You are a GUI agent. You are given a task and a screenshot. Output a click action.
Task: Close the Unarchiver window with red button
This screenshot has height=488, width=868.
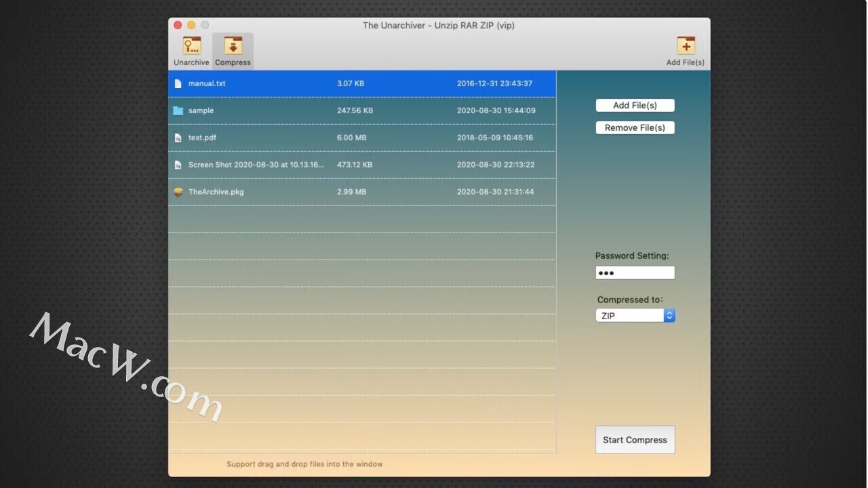pos(178,25)
